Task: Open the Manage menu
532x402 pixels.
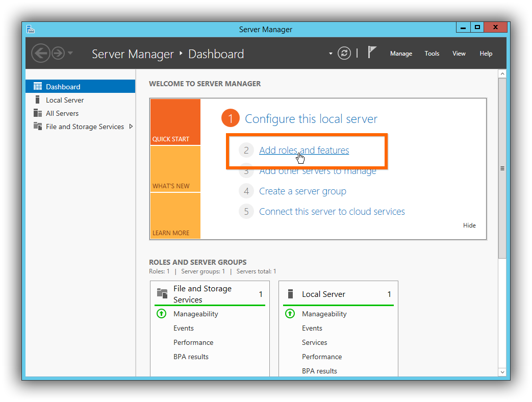Action: (401, 54)
